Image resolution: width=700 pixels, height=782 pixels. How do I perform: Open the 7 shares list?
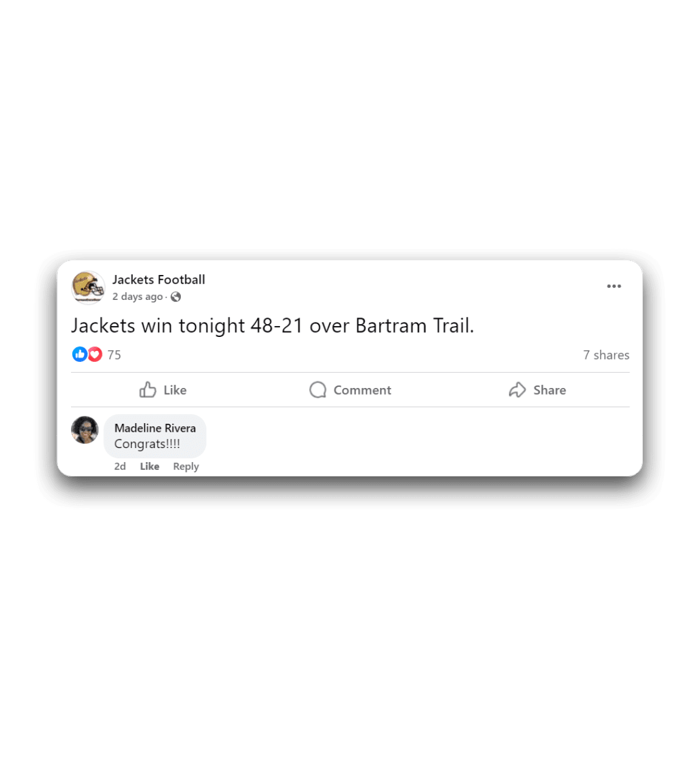click(606, 355)
